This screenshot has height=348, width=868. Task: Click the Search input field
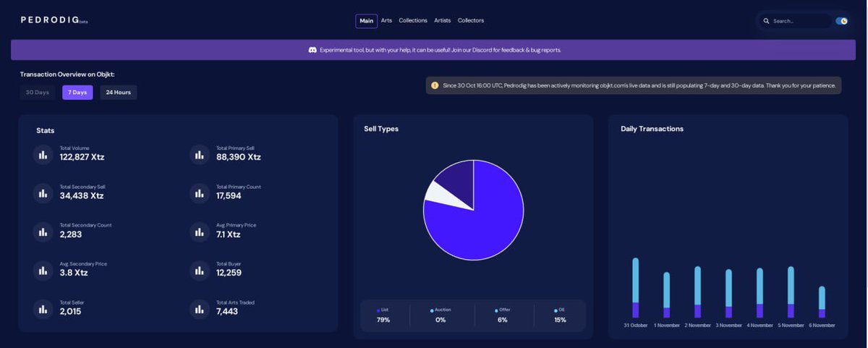794,21
